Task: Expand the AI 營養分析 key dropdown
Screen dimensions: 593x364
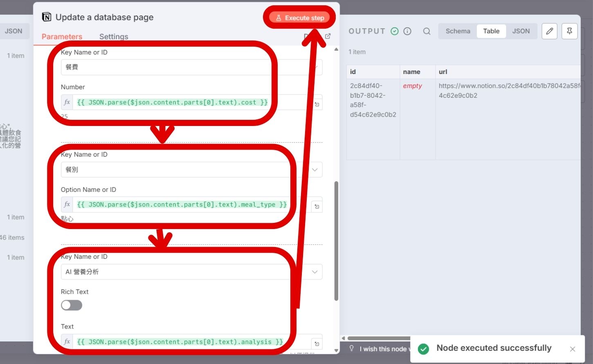Action: [x=314, y=272]
